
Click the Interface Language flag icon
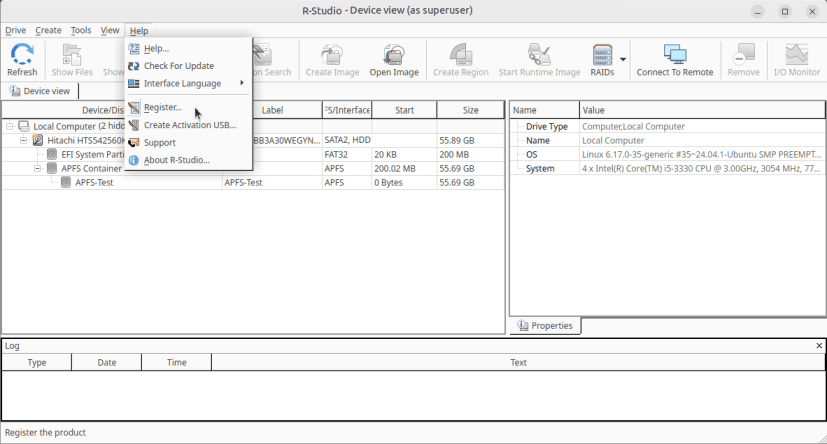[x=134, y=83]
